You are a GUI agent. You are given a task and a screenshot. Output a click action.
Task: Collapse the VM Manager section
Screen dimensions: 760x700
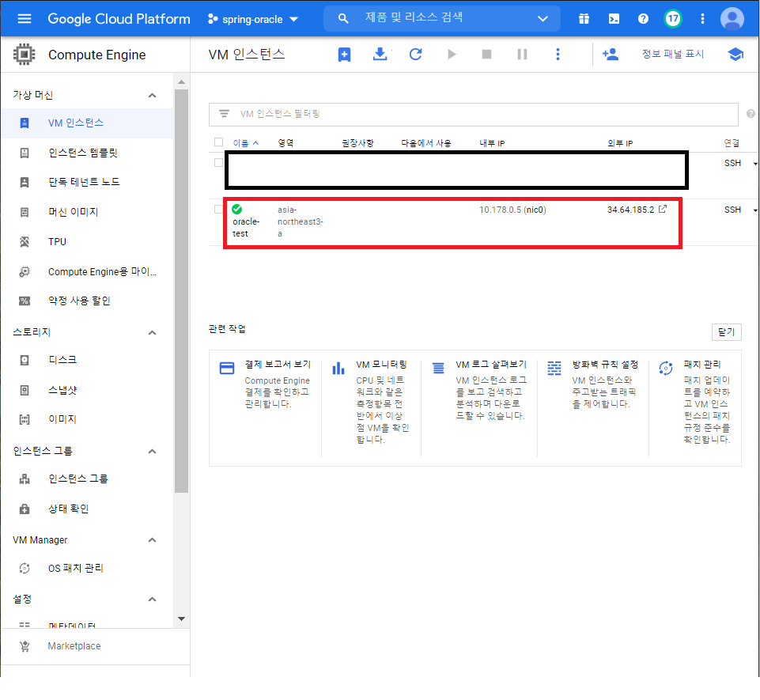coord(152,540)
